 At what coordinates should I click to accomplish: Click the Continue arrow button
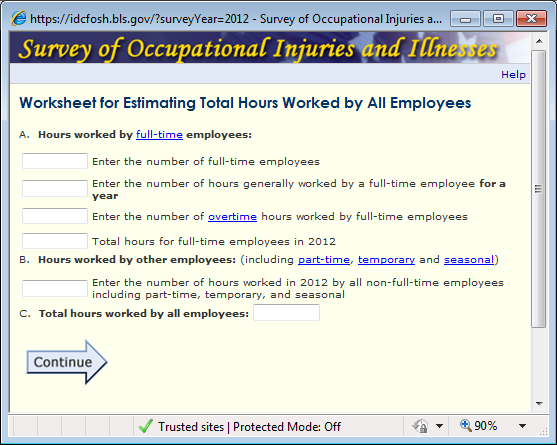(67, 362)
